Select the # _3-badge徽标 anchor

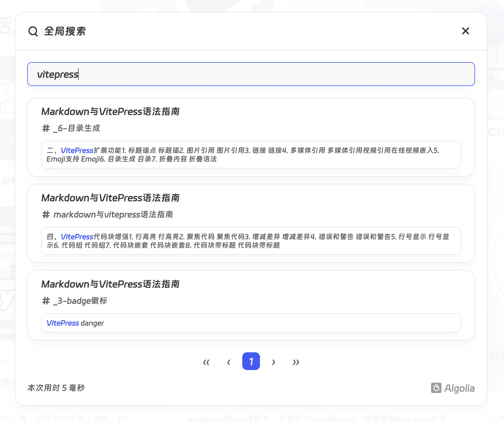tap(74, 301)
